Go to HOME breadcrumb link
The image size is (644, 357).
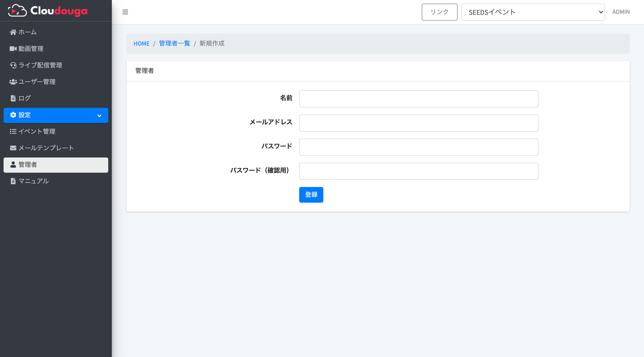point(142,43)
